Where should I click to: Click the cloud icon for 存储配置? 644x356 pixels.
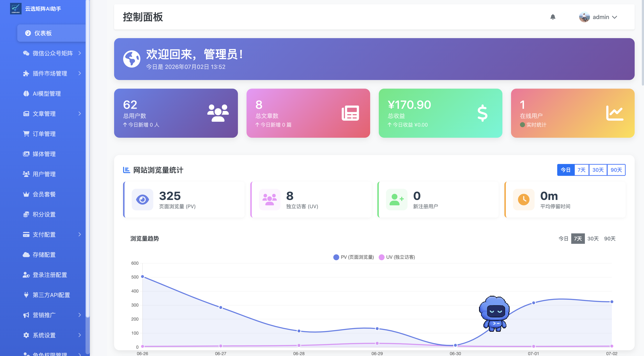(26, 255)
